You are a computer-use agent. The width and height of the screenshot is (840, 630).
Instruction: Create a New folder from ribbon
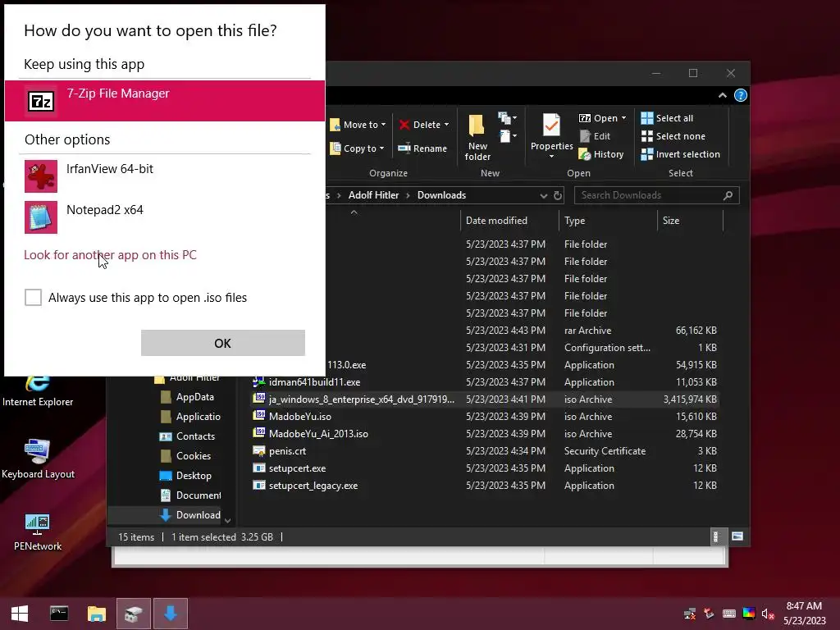click(x=477, y=137)
